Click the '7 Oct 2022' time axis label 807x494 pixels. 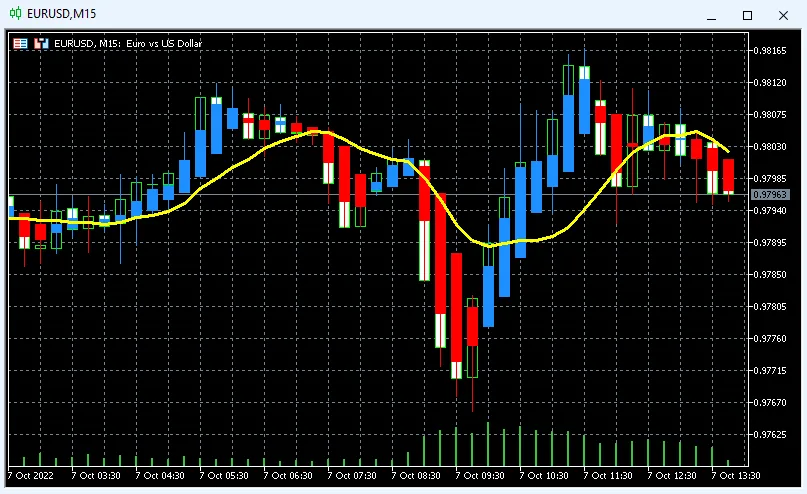click(x=30, y=475)
